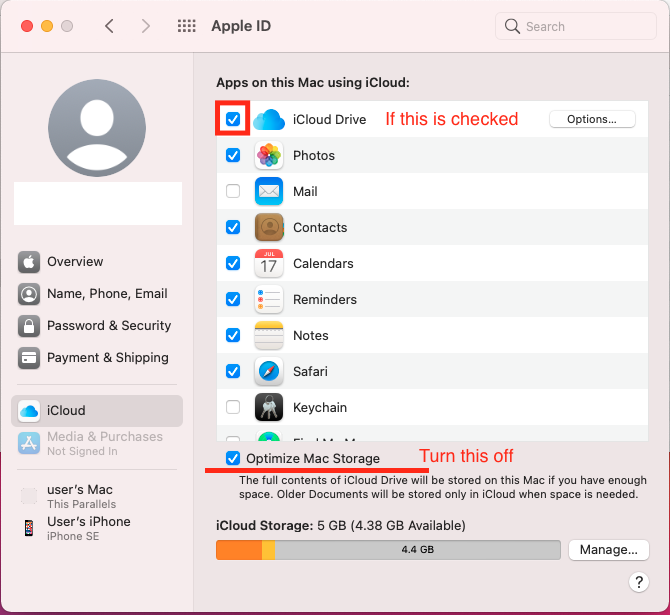Toggle the Notes checkbox

click(x=233, y=335)
